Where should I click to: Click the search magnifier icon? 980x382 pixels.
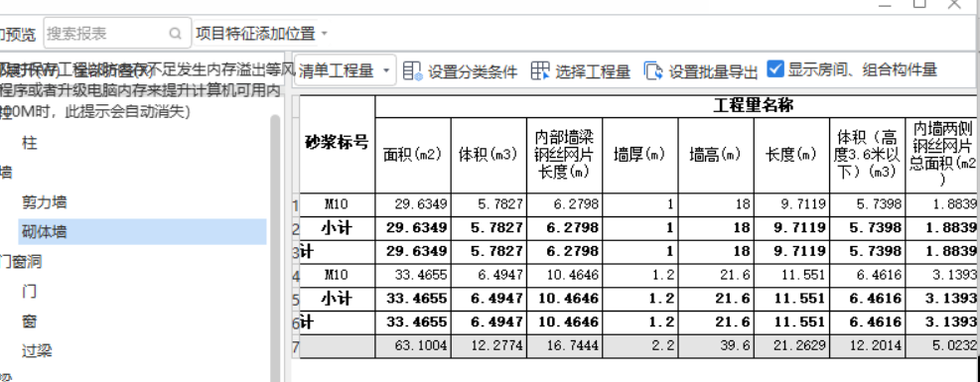[x=176, y=33]
